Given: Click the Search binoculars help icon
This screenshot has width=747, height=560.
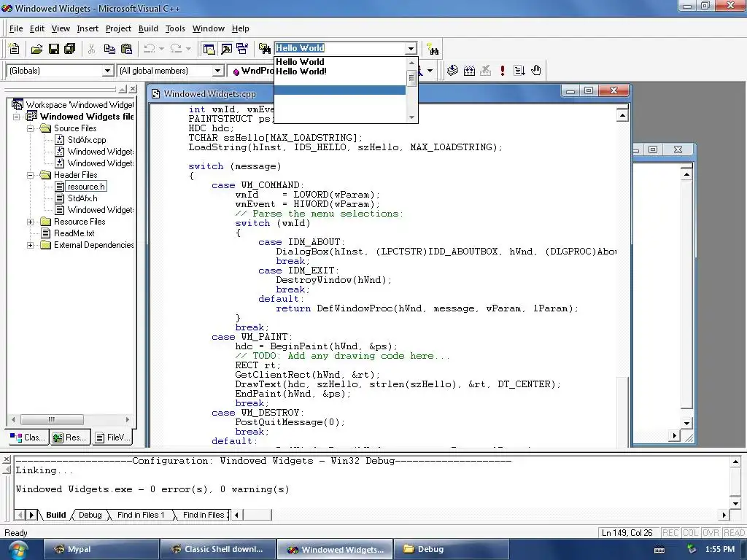Looking at the screenshot, I should click(432, 49).
